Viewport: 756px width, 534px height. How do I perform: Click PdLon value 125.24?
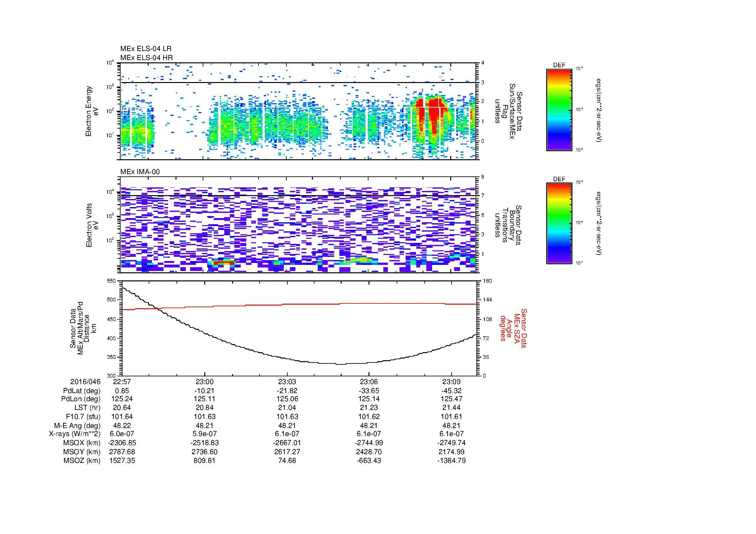click(x=122, y=399)
